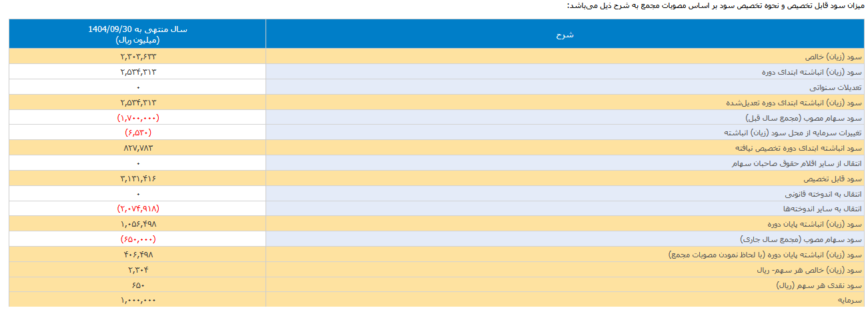This screenshot has height=318, width=868.
Task: Click the red value (۲,۰۷۴,۹۱۸)
Action: [x=138, y=209]
